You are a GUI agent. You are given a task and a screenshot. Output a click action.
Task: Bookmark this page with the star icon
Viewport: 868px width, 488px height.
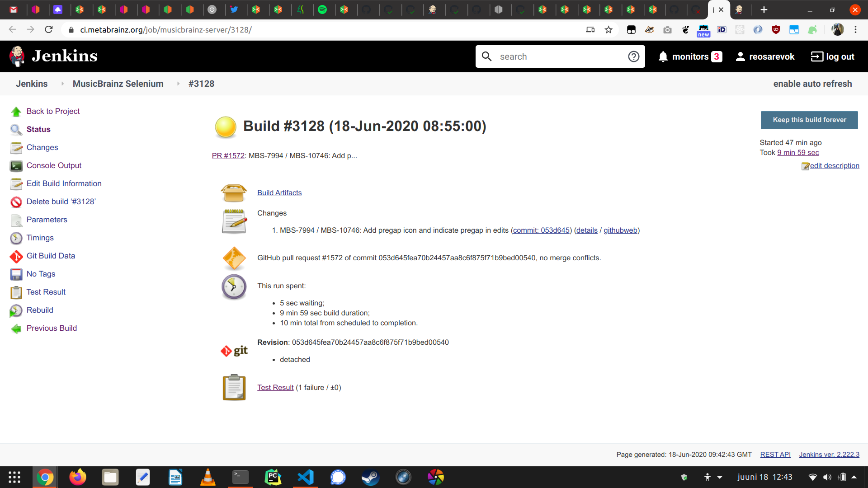pyautogui.click(x=609, y=30)
